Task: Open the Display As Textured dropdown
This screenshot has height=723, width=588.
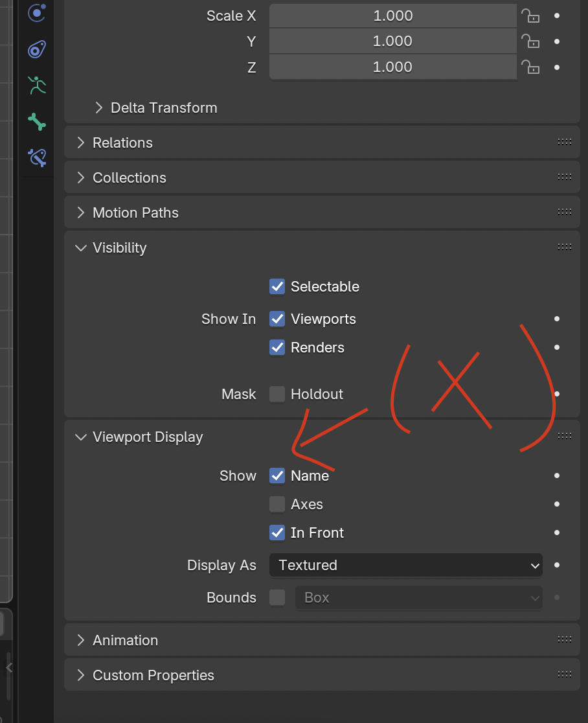Action: coord(405,565)
